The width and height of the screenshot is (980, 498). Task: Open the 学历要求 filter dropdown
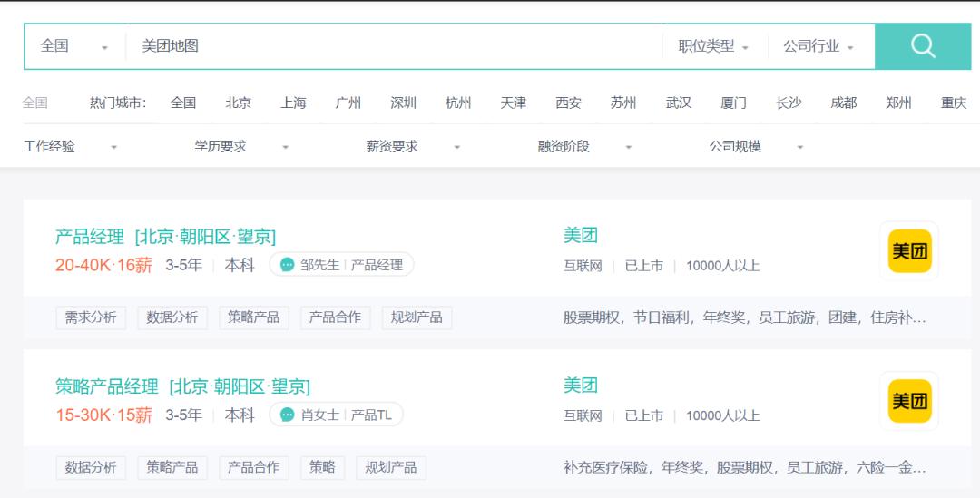pyautogui.click(x=241, y=147)
